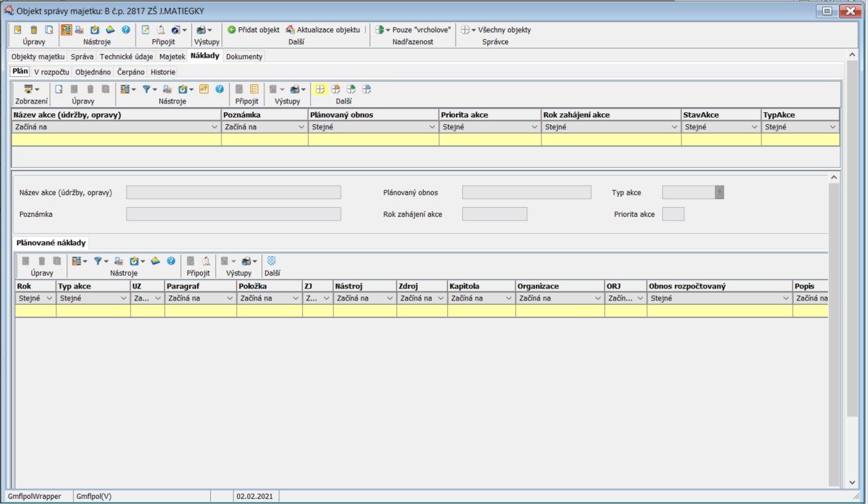Click the colored layers icon in Plánované náklady toolbar

click(x=155, y=261)
